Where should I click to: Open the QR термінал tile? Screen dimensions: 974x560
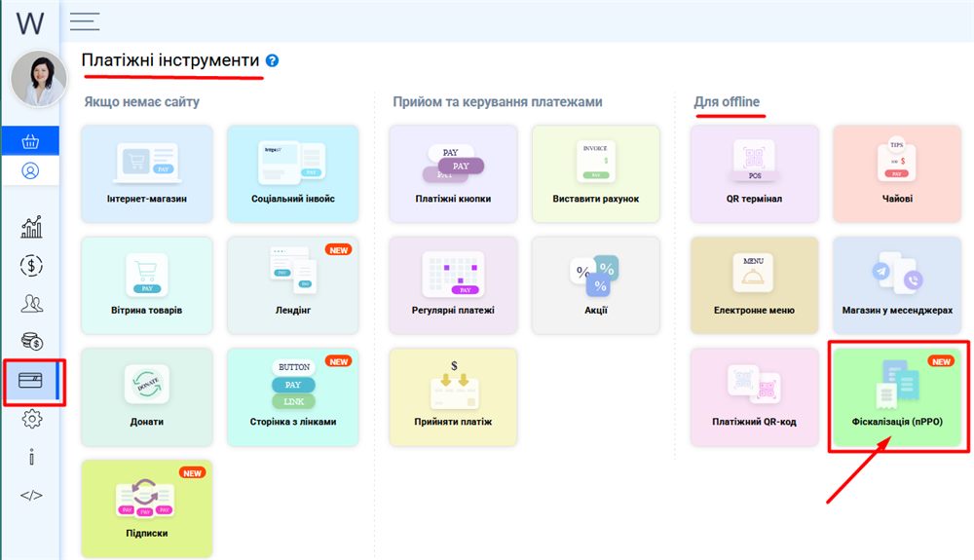click(754, 173)
